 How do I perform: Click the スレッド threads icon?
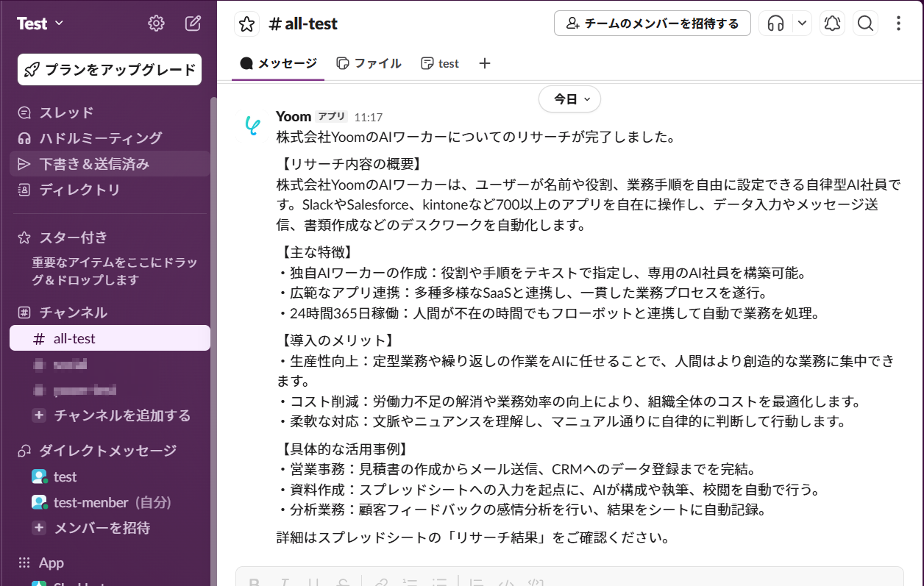[24, 112]
